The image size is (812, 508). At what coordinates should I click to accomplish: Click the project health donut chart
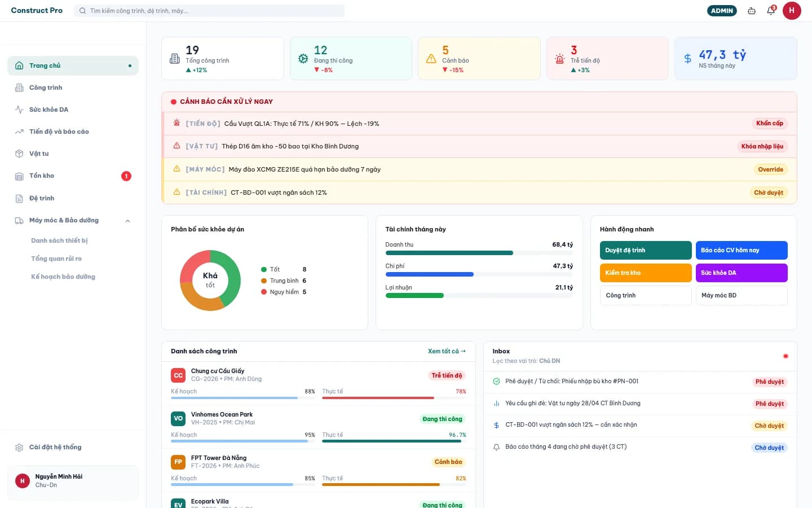click(210, 281)
